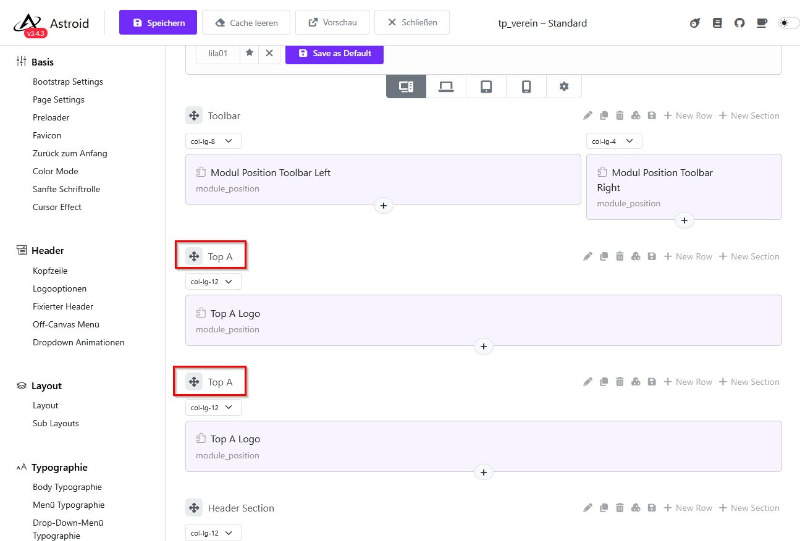Image resolution: width=800 pixels, height=541 pixels.
Task: Open Body Typographie settings
Action: click(67, 487)
